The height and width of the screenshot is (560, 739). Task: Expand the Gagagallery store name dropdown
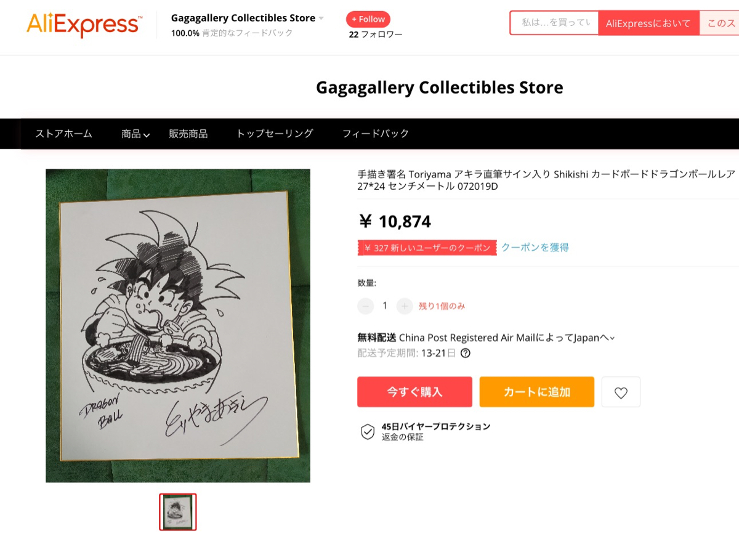tap(321, 18)
